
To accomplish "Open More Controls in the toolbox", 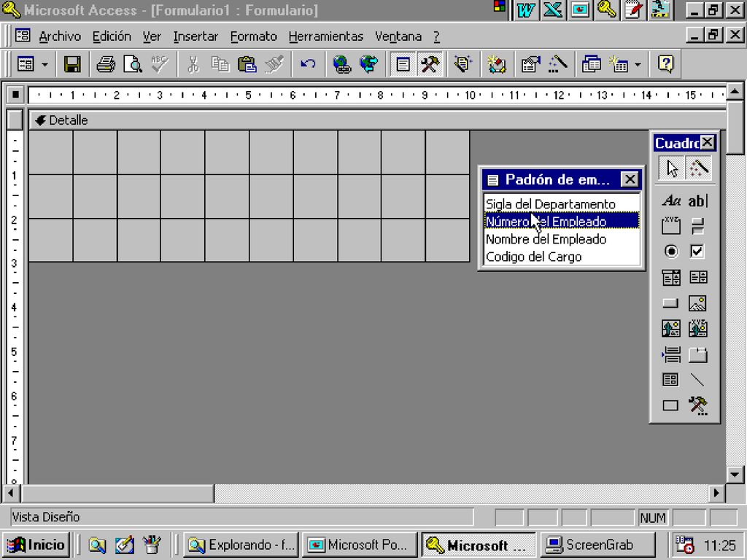I will tap(698, 405).
